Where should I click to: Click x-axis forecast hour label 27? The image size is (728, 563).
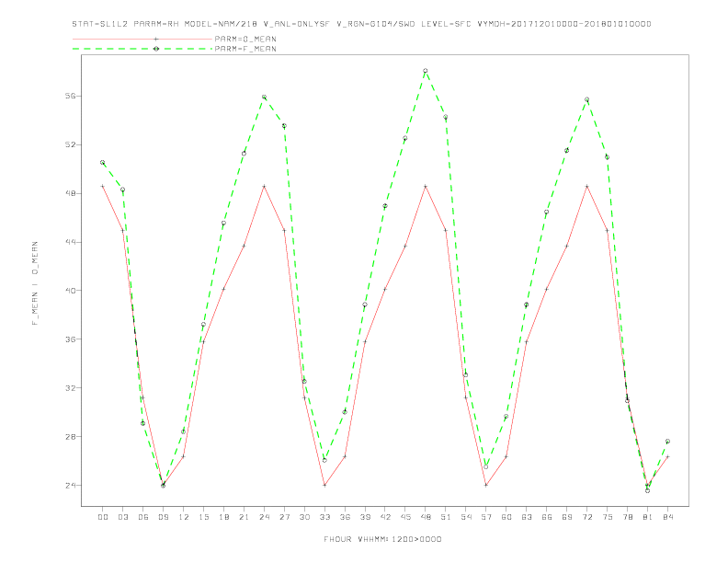(284, 517)
